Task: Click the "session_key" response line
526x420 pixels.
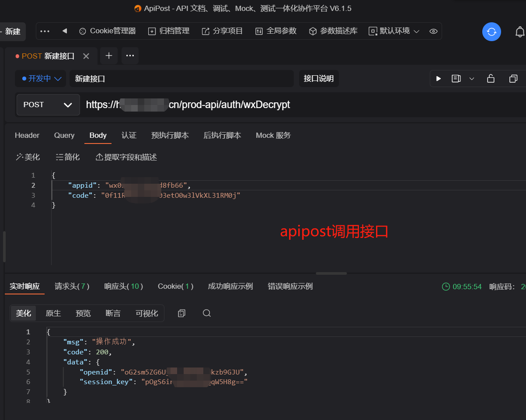Action: pos(164,382)
